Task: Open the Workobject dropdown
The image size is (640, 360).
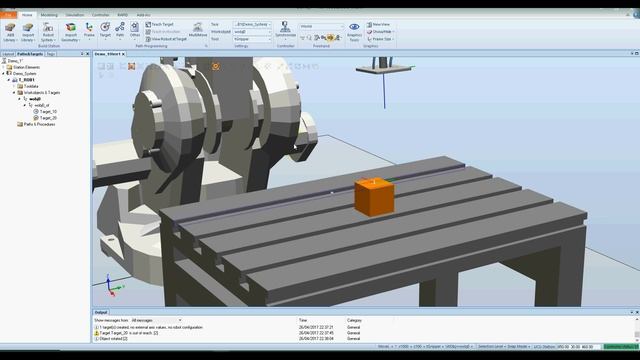Action: pos(252,32)
